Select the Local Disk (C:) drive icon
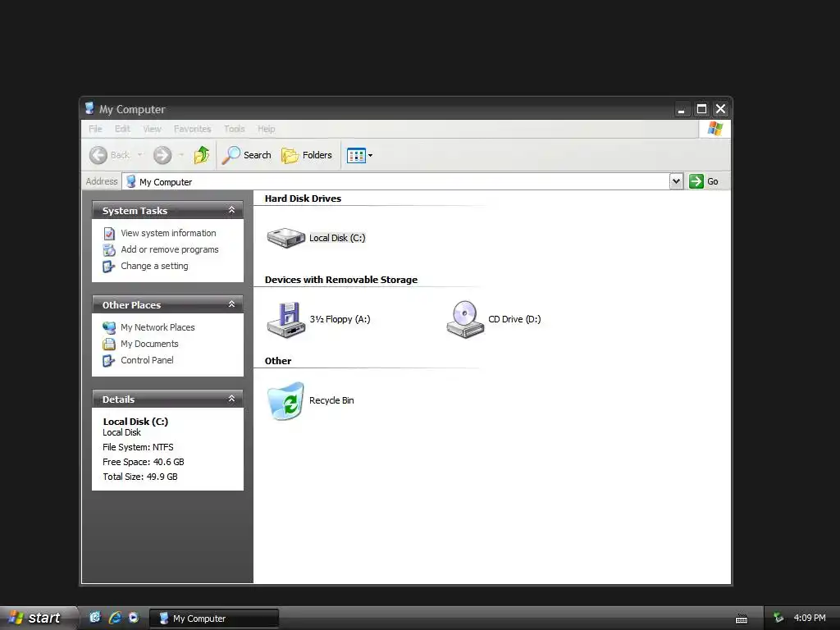 point(286,238)
